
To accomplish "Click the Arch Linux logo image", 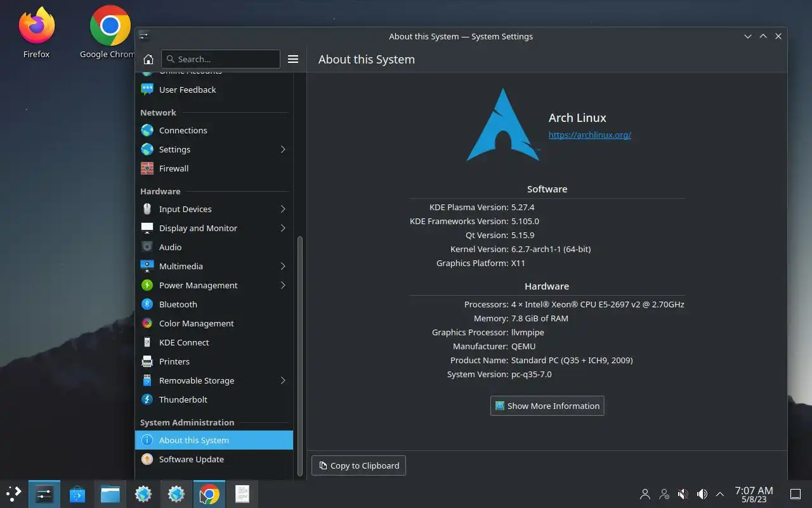I will point(503,124).
